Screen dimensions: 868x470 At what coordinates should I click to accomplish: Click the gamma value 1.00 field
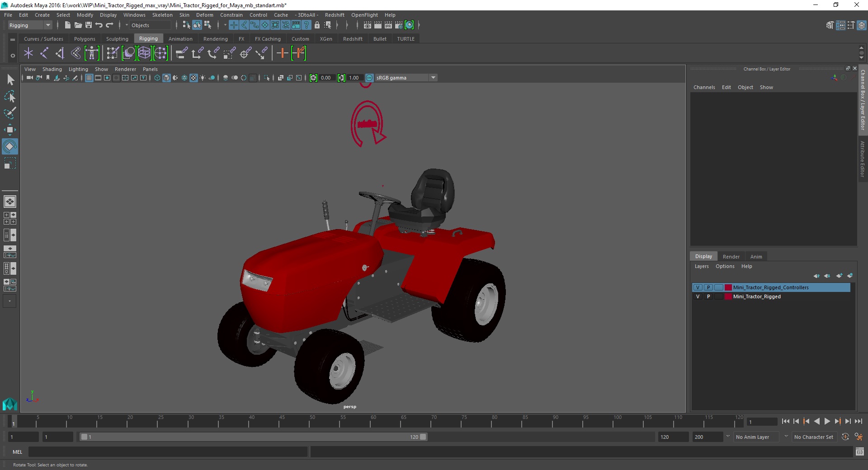point(354,78)
